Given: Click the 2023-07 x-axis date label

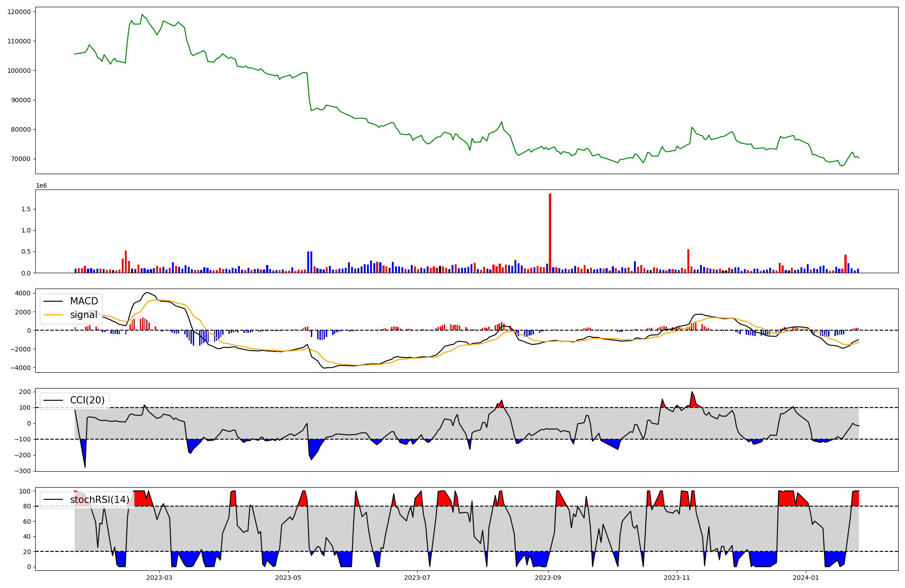Looking at the screenshot, I should (417, 578).
